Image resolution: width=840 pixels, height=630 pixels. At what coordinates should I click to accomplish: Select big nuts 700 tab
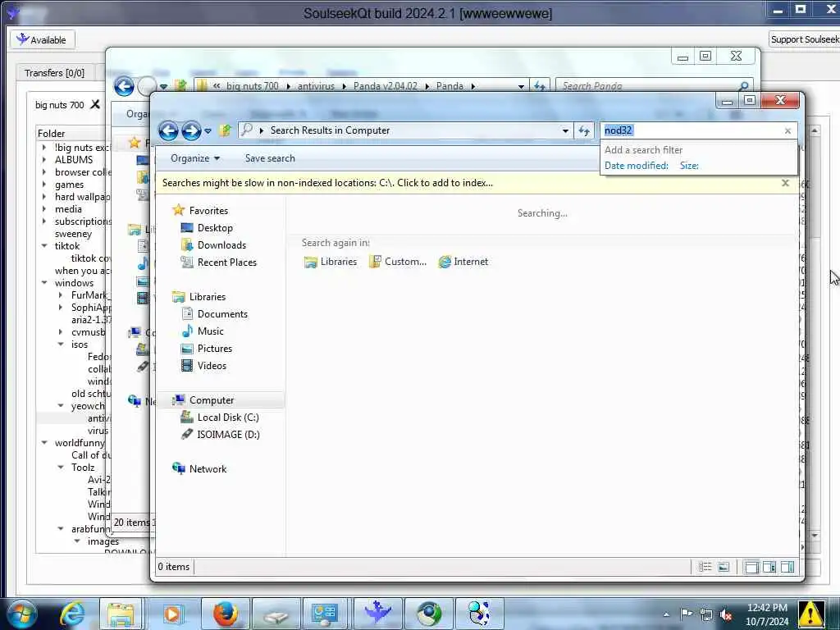[x=59, y=105]
